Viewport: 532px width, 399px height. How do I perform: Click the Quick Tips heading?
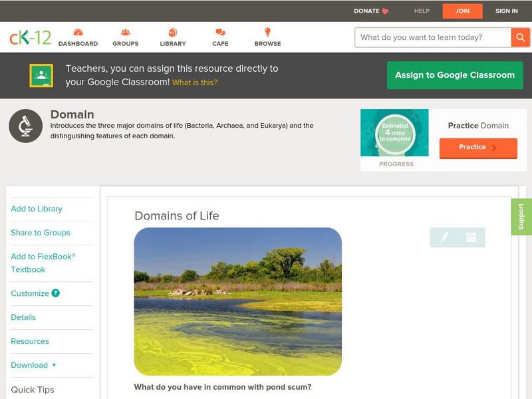[x=33, y=390]
